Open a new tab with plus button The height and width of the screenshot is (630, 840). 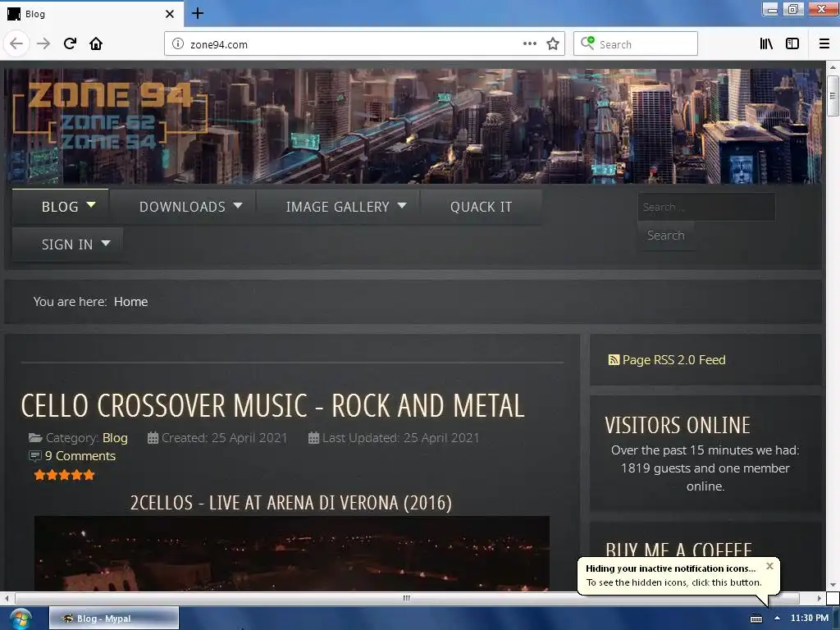(197, 13)
